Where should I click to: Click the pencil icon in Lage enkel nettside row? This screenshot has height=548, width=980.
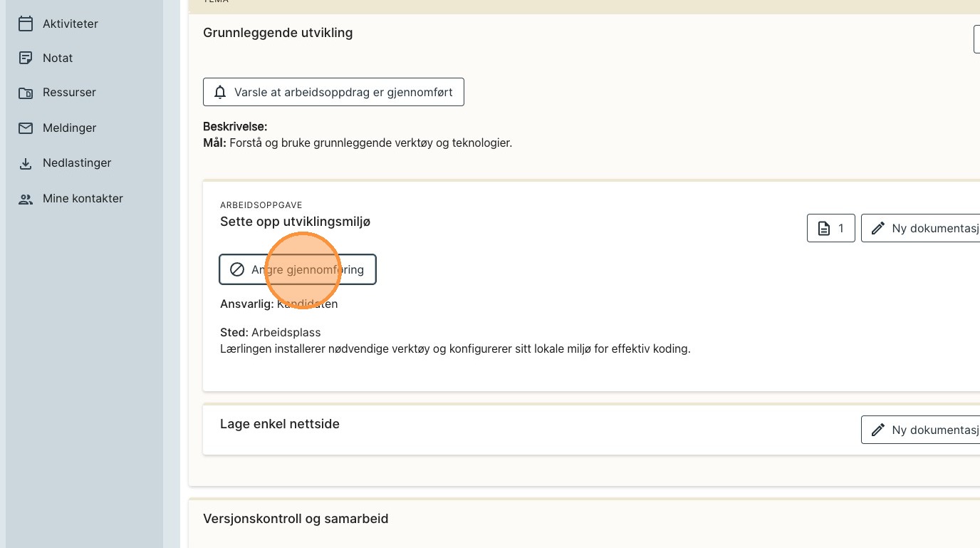(878, 430)
